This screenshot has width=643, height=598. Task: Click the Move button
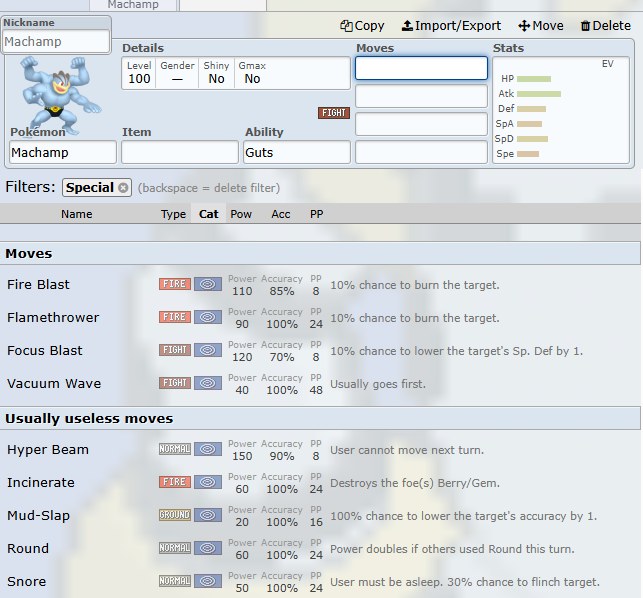point(540,26)
